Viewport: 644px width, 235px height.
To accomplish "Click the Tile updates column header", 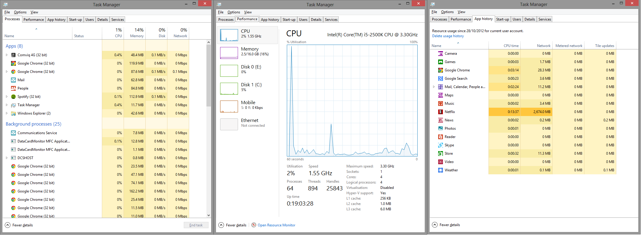I will (600, 46).
